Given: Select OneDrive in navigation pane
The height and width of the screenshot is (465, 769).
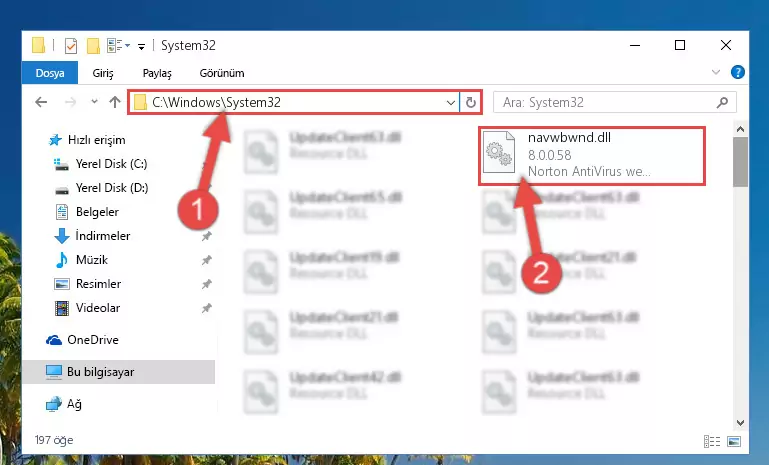Looking at the screenshot, I should tap(82, 340).
